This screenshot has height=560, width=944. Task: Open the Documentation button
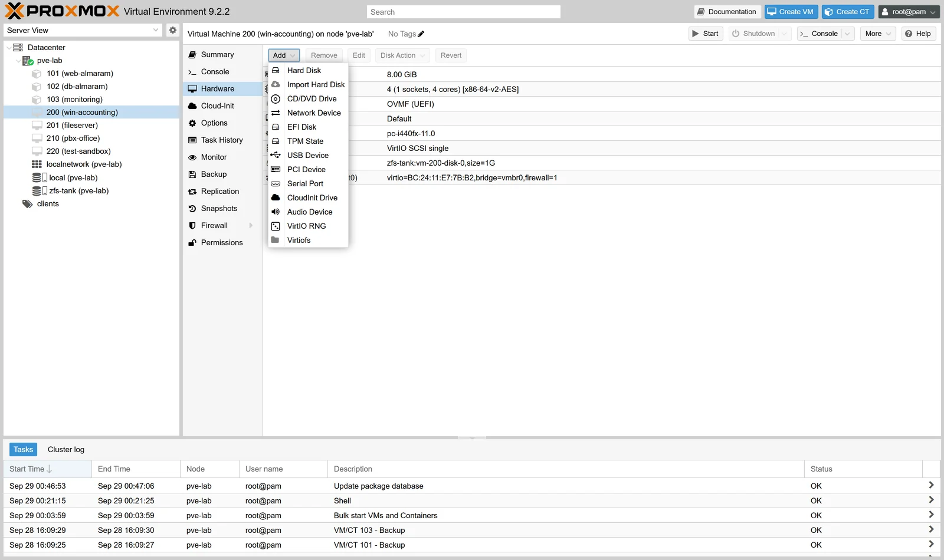[726, 12]
